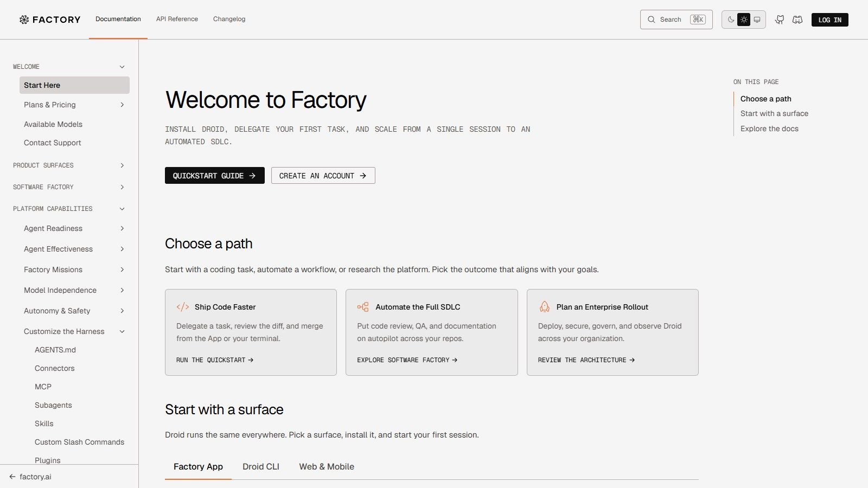Screen dimensions: 868x488
Task: Follow EXPLORE SOFTWARE FACTORY link
Action: (407, 360)
